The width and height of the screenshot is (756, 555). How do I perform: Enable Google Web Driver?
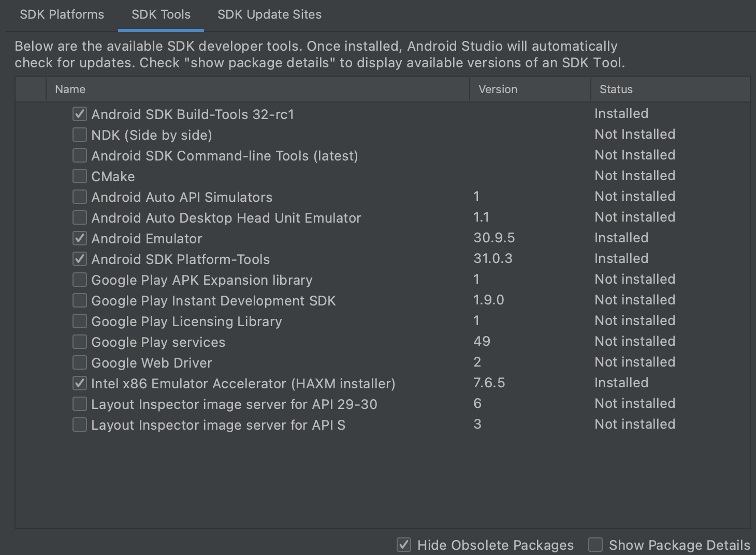pos(79,362)
